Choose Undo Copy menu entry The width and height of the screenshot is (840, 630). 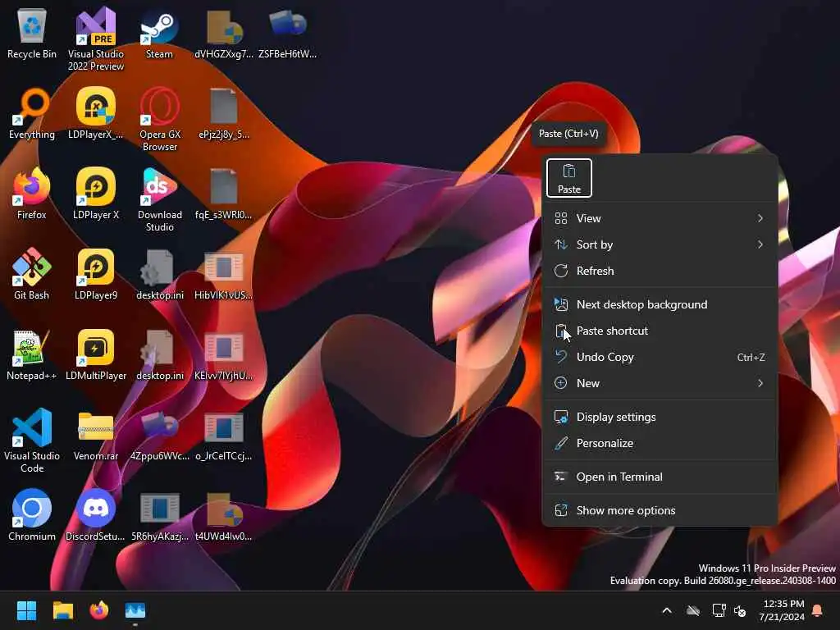(x=660, y=357)
